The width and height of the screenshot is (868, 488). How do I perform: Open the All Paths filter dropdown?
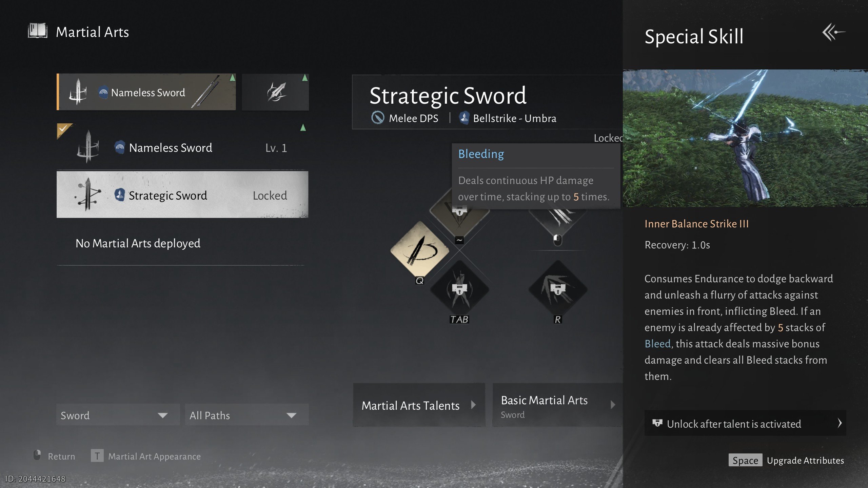[x=246, y=415]
